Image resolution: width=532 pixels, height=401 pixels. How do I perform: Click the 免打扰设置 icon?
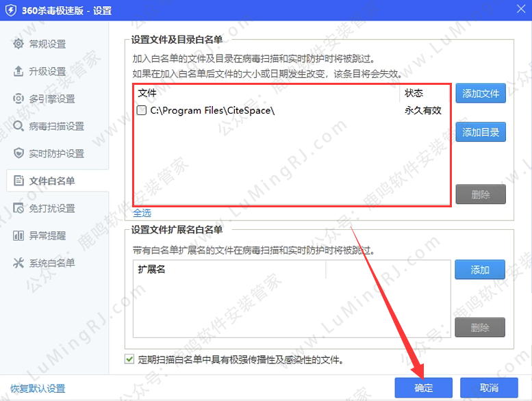tap(18, 208)
